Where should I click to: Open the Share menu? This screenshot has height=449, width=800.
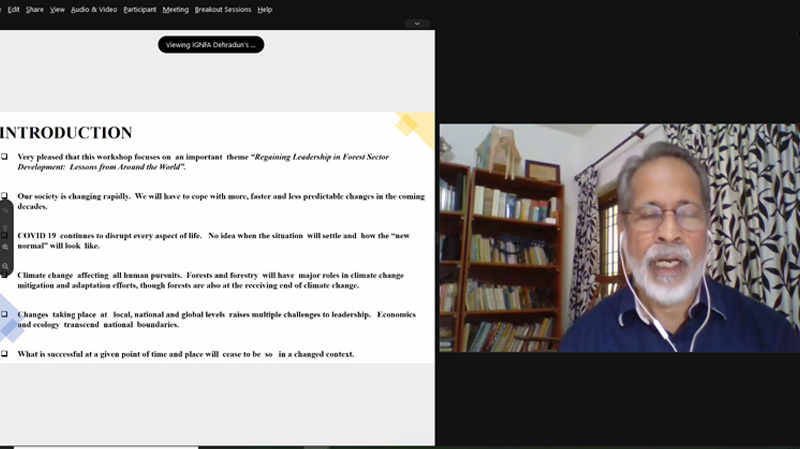pos(34,9)
